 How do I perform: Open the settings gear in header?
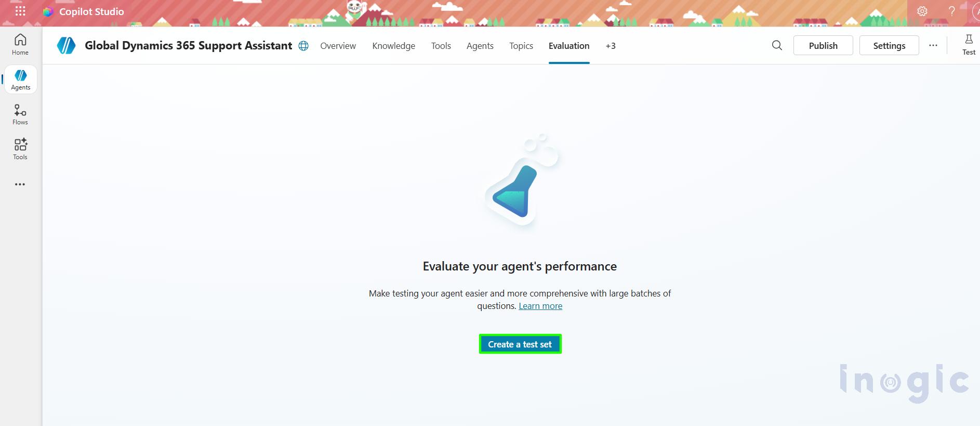pyautogui.click(x=922, y=11)
